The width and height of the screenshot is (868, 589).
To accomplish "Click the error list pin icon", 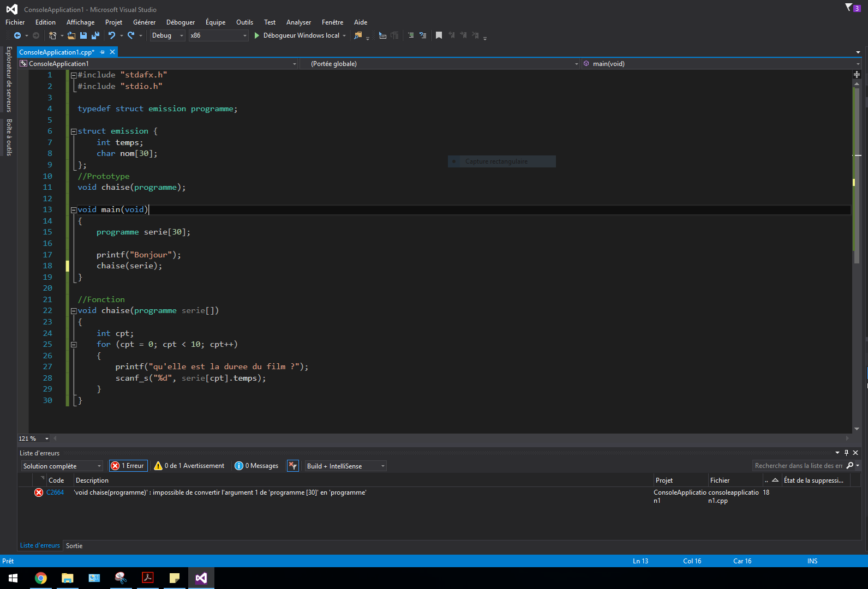I will click(847, 453).
